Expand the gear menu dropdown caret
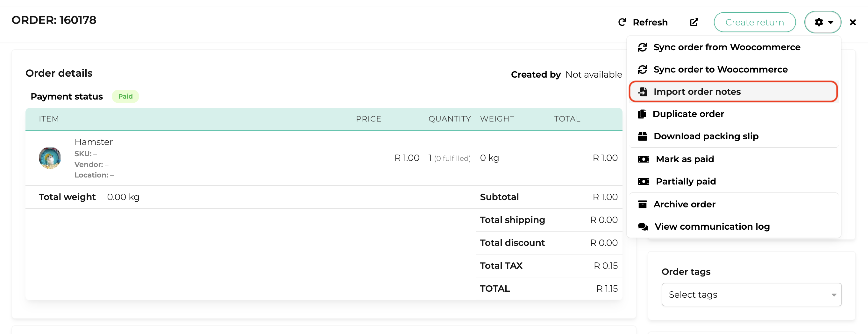 [831, 23]
